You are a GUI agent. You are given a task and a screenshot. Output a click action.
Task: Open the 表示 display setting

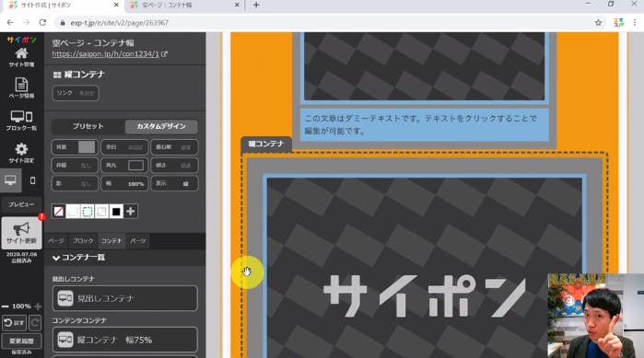[x=174, y=184]
